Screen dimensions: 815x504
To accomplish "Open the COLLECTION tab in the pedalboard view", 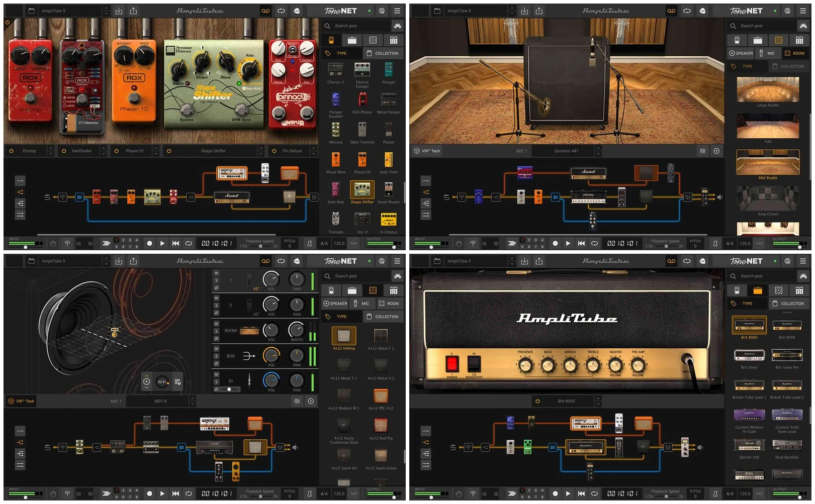I will [383, 53].
